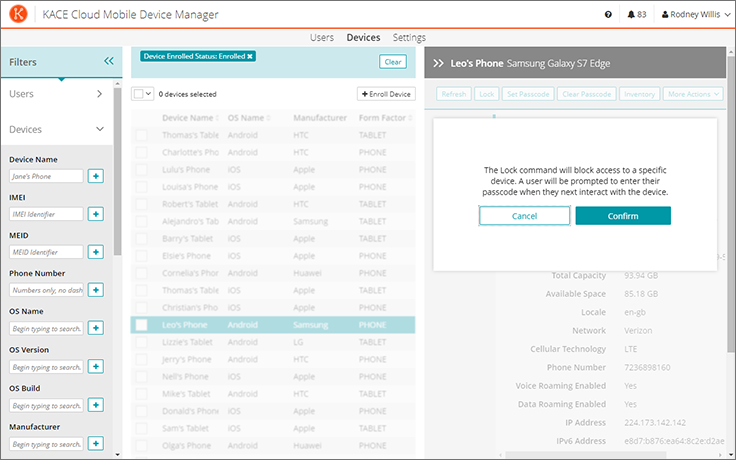Add the Phone Number filter plus button

(x=96, y=290)
